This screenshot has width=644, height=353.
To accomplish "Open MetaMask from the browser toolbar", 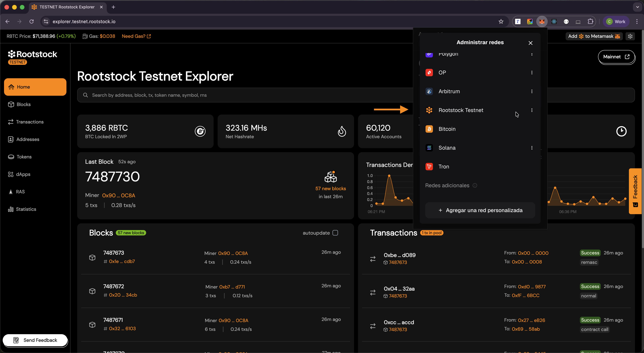I will (x=542, y=21).
